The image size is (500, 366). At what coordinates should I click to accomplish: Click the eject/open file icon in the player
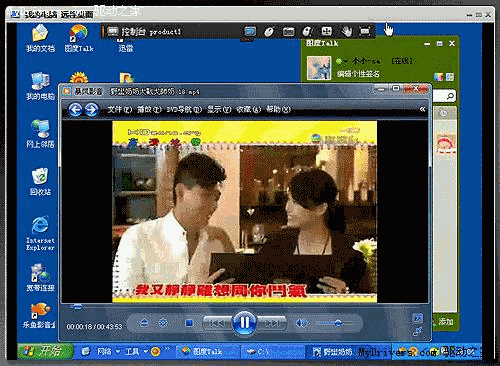[144, 323]
